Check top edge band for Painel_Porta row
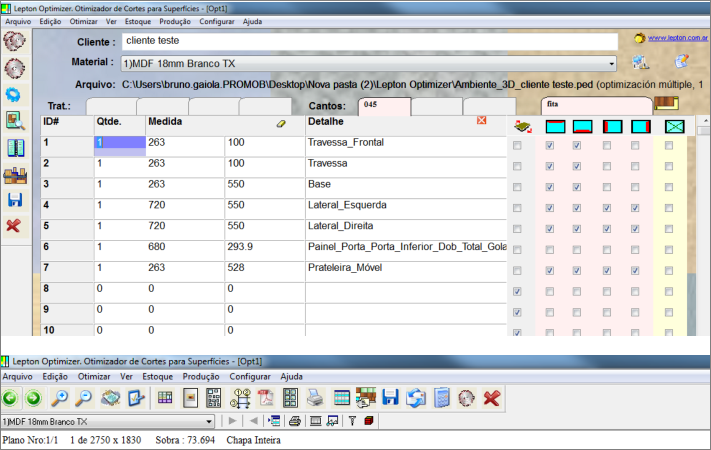The height and width of the screenshot is (450, 711). pos(550,250)
